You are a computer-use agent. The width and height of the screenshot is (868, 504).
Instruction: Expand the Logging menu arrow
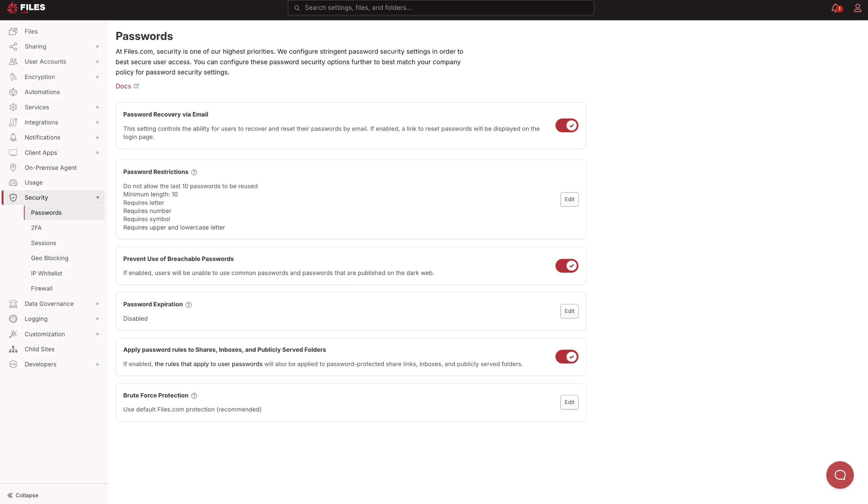[x=98, y=319]
